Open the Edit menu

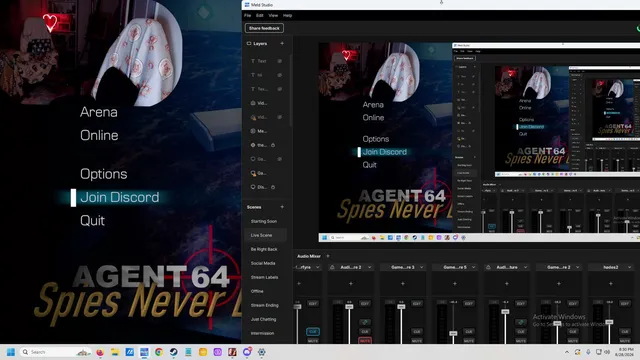coord(260,16)
